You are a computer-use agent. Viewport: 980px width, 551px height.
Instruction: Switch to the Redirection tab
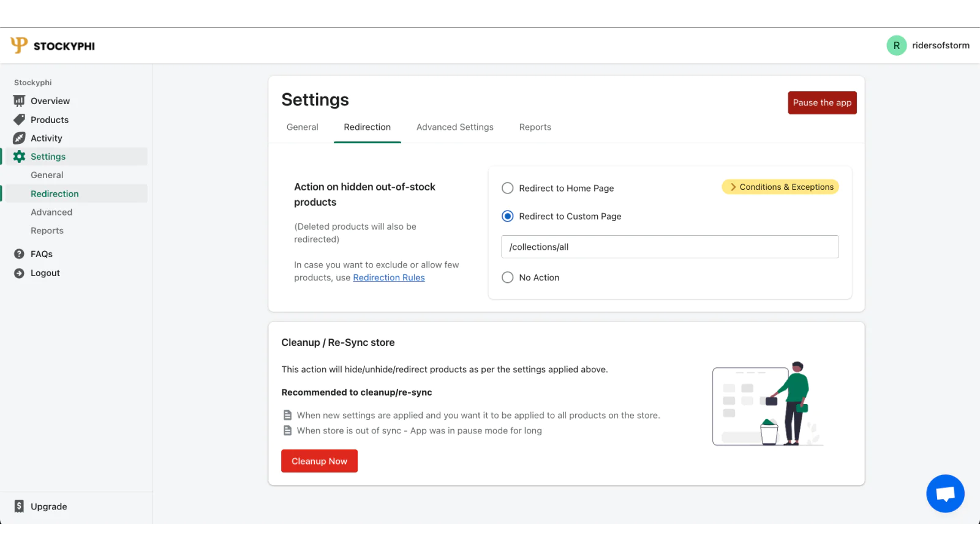tap(367, 127)
